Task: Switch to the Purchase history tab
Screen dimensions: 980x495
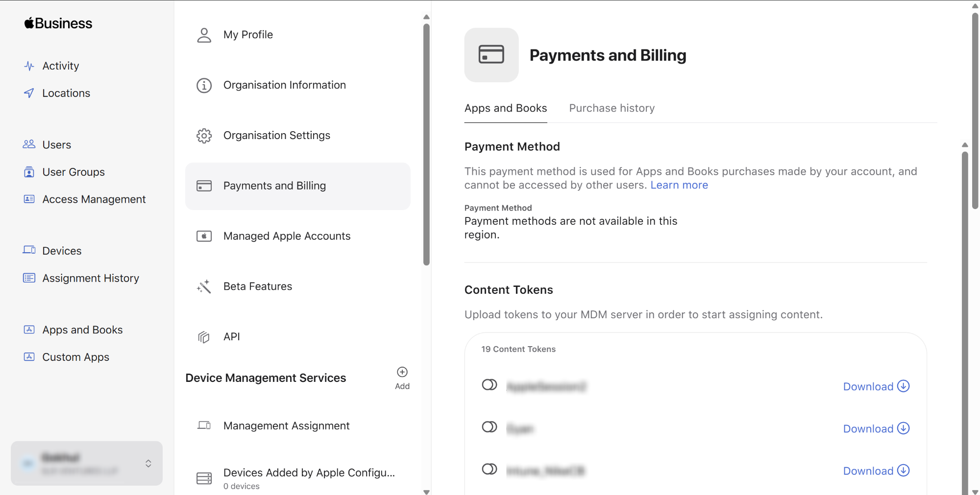Action: 612,108
